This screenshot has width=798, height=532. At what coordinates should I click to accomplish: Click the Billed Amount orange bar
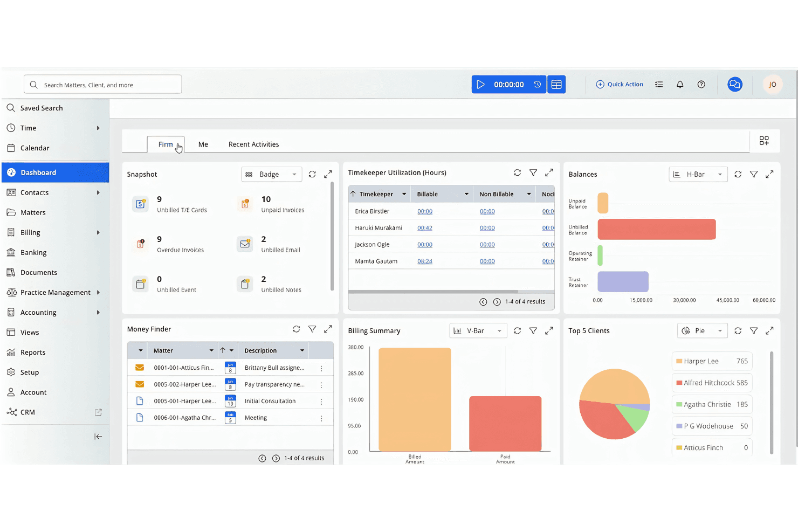click(415, 399)
